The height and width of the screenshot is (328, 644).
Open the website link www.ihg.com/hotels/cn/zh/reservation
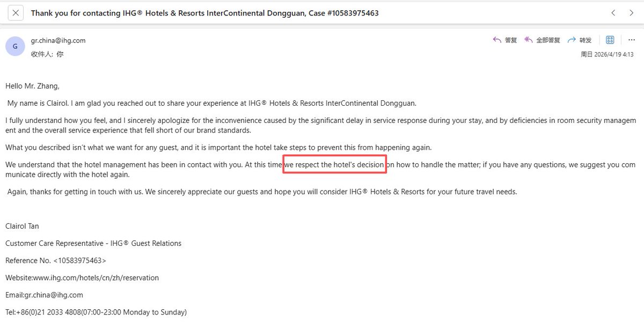[x=96, y=278]
